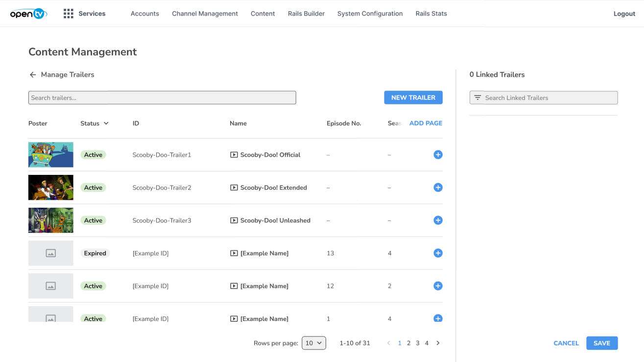
Task: Click play icon beside Scooby-Doo! Extended
Action: (234, 188)
